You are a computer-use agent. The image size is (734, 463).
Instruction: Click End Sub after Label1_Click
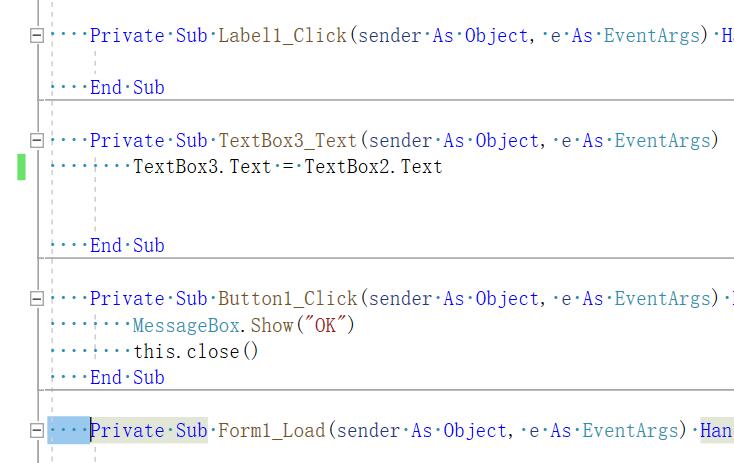click(127, 88)
